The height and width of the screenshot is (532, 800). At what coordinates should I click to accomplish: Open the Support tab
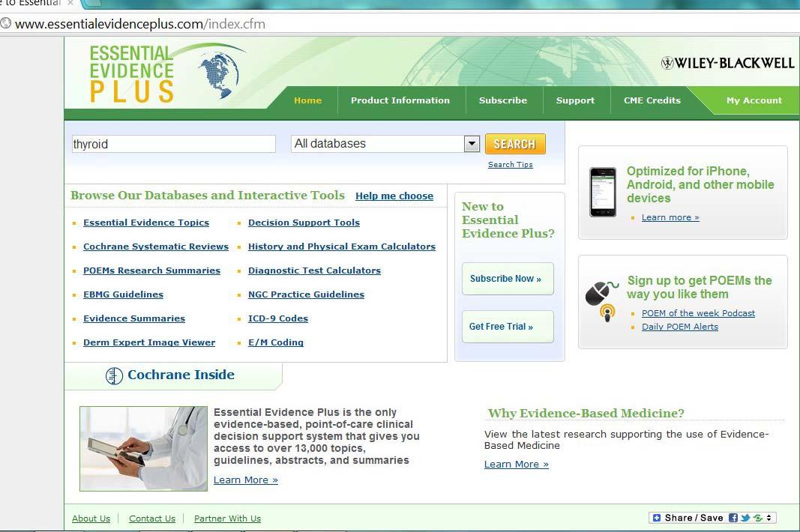[x=575, y=100]
